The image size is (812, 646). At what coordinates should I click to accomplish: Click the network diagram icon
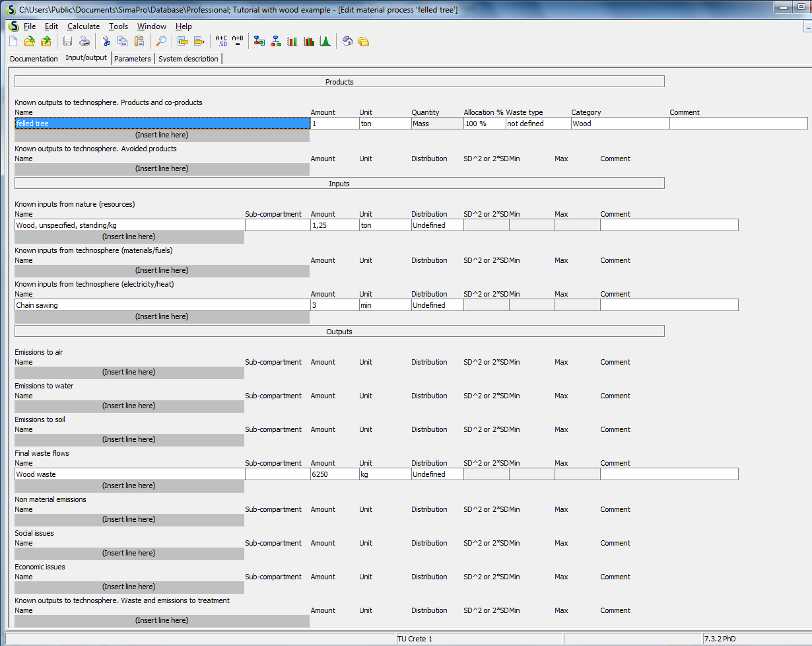pos(259,42)
